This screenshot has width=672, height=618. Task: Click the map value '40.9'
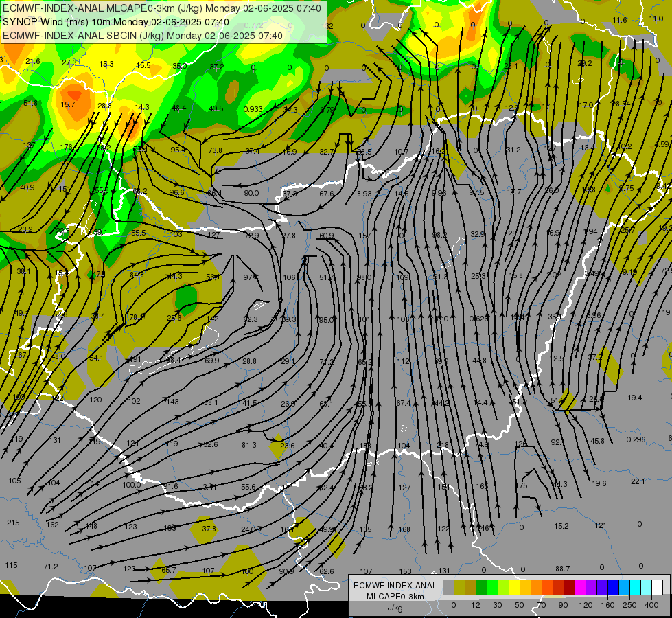coord(27,187)
